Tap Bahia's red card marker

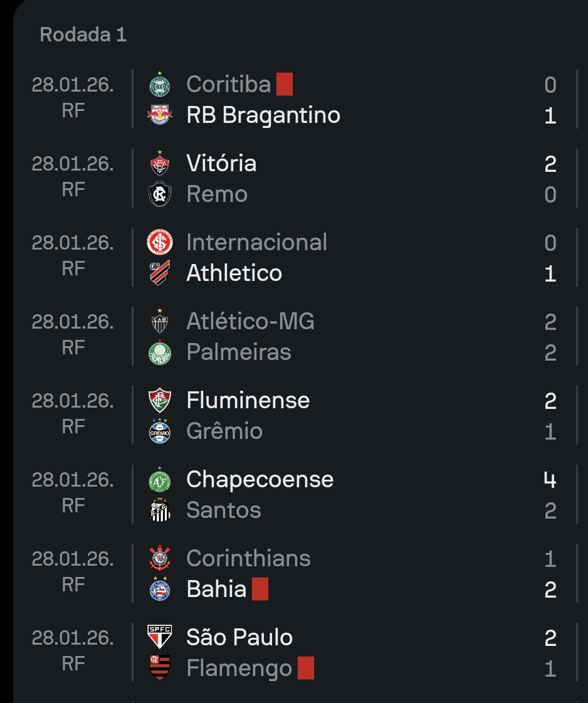coord(260,589)
